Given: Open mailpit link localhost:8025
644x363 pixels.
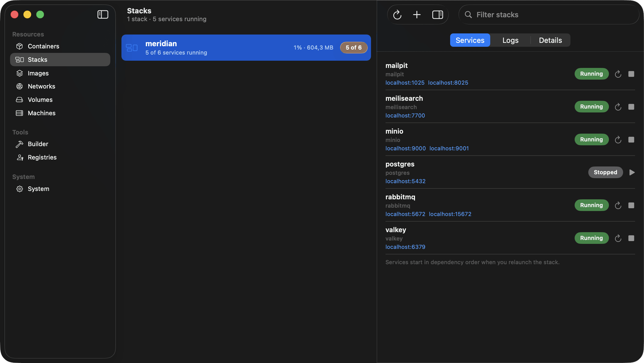Looking at the screenshot, I should pos(448,83).
